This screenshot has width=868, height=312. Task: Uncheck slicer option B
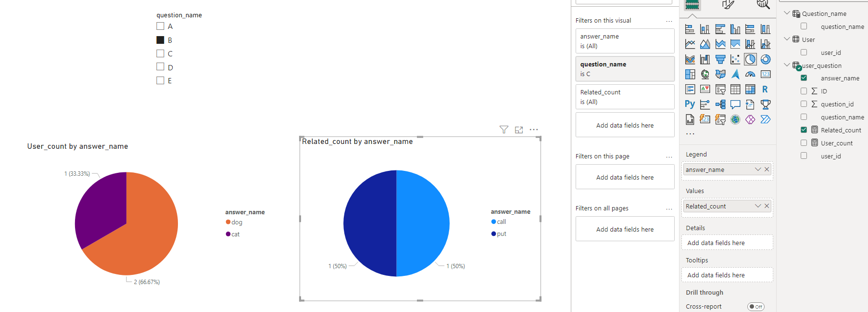point(160,40)
